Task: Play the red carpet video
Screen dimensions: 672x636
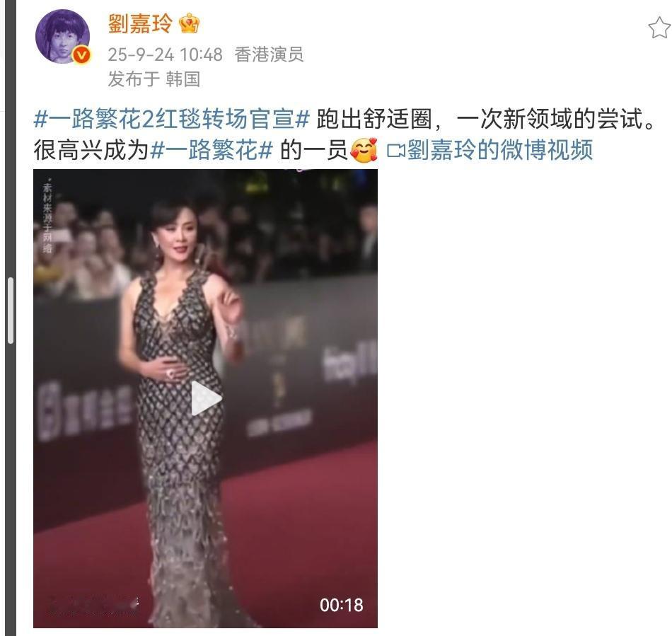Action: [206, 398]
